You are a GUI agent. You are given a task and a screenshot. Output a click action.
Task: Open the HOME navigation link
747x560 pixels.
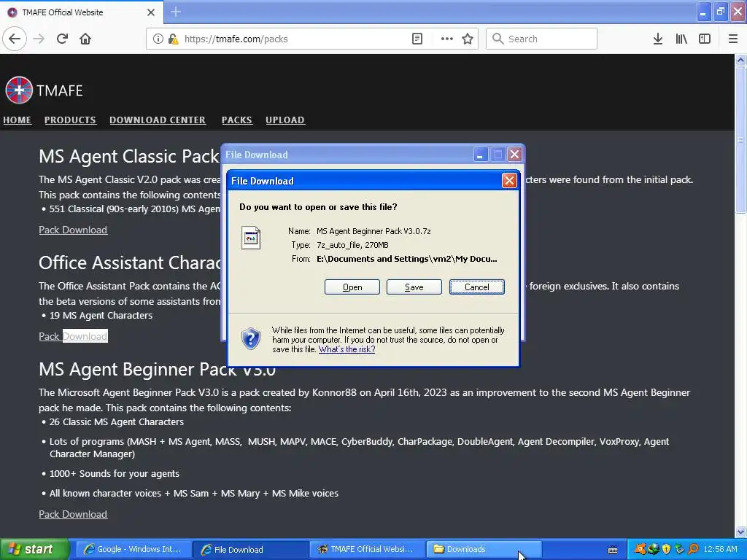click(x=18, y=120)
